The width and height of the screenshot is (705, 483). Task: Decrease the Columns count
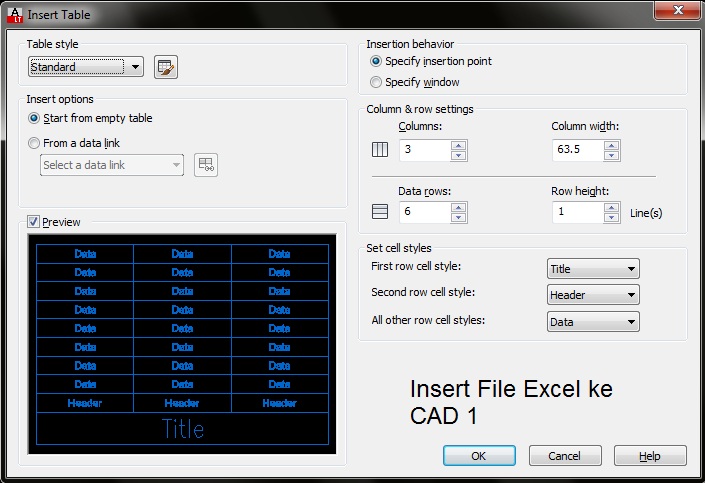click(459, 156)
